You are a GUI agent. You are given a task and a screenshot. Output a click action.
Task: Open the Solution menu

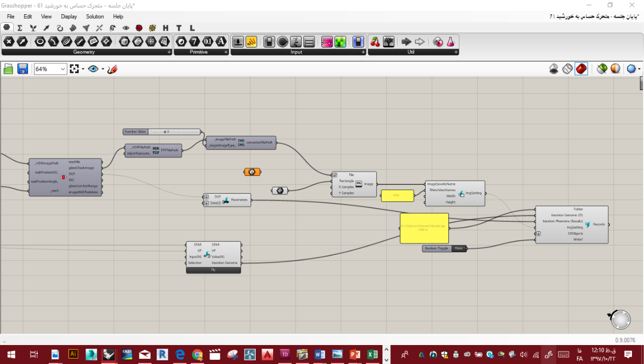click(x=95, y=16)
